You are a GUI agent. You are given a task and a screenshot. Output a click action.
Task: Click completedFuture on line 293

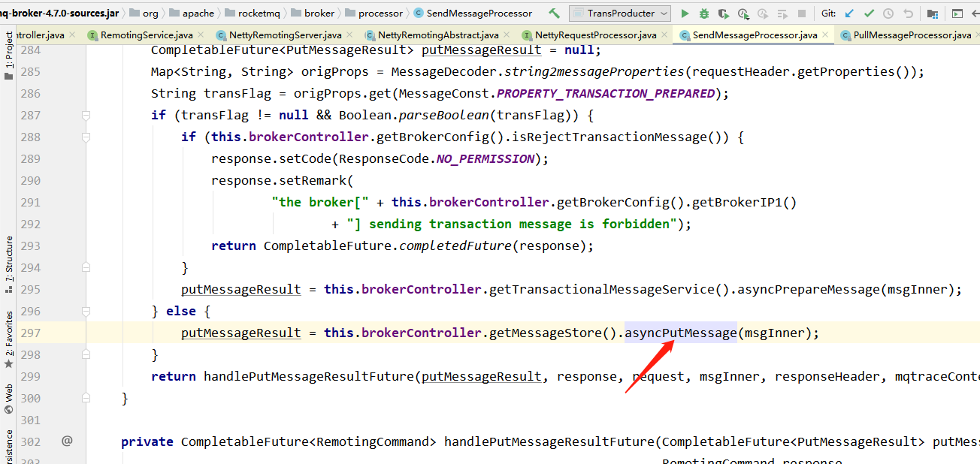(455, 246)
